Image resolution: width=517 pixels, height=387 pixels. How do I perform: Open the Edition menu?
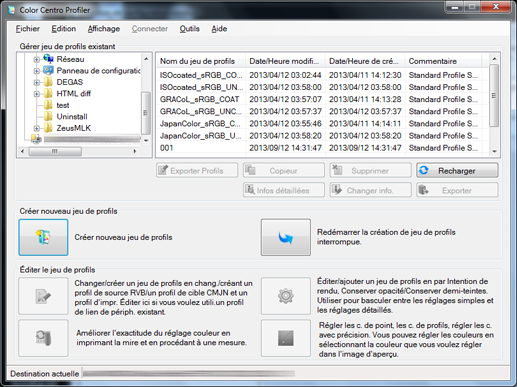[x=64, y=29]
